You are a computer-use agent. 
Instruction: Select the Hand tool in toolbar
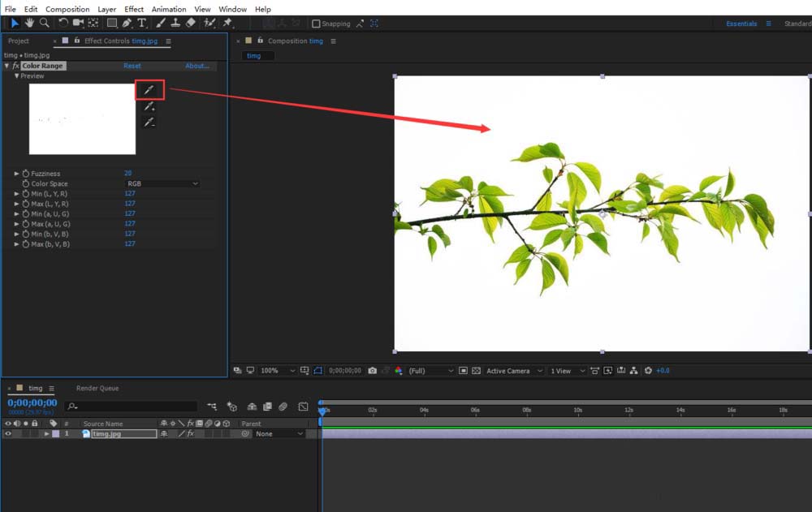click(29, 24)
